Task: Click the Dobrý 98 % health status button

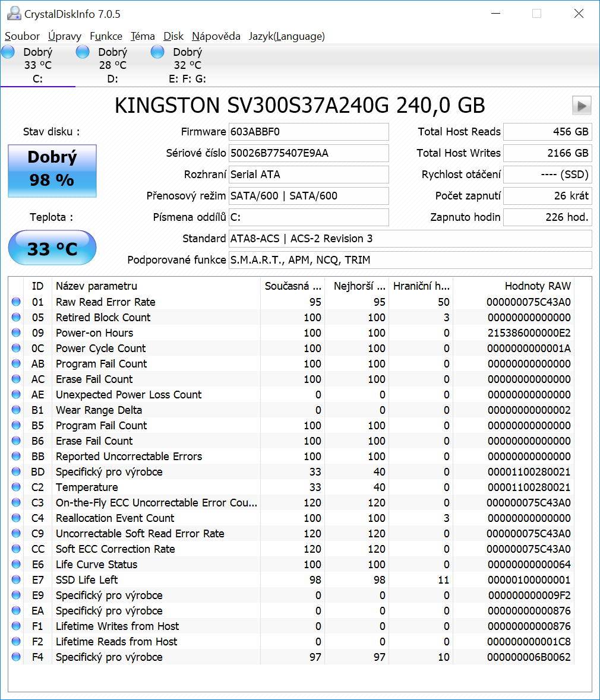Action: coord(52,170)
